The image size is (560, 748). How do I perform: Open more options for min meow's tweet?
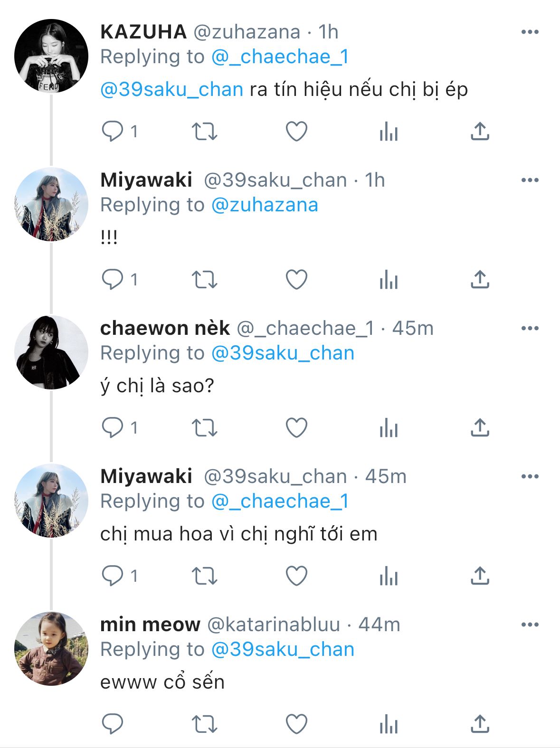(530, 625)
